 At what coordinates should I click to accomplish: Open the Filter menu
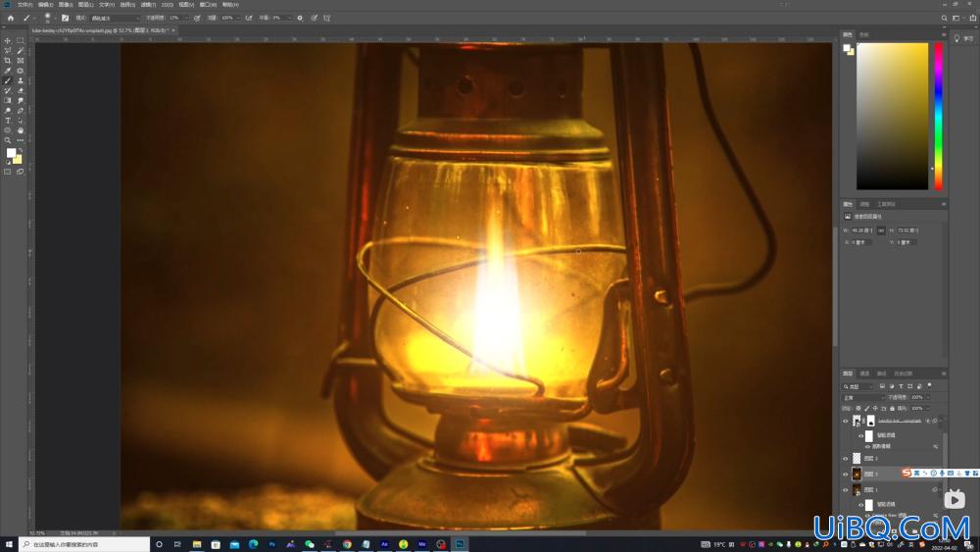(x=148, y=4)
